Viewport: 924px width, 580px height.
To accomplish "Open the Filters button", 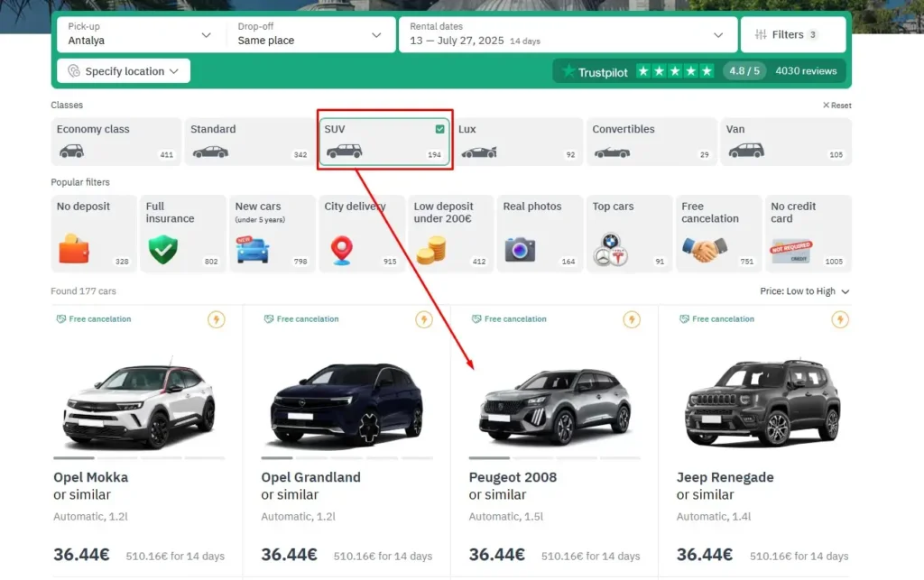I will tap(792, 34).
